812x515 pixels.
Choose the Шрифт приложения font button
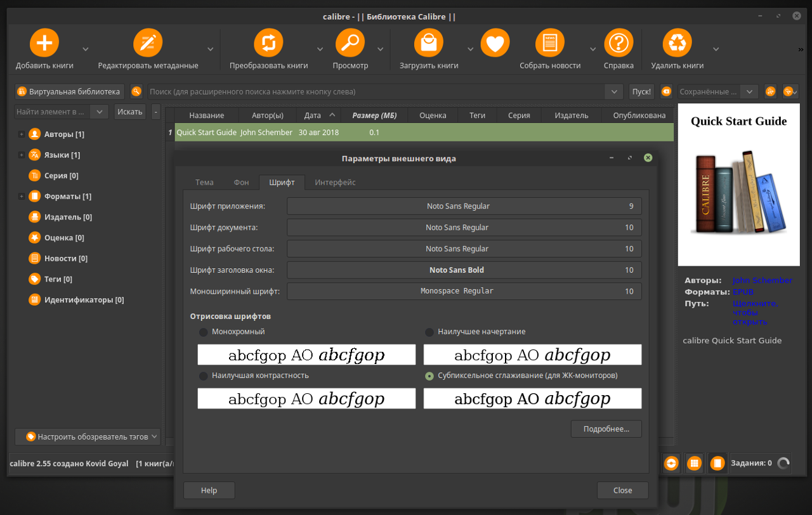pyautogui.click(x=464, y=206)
